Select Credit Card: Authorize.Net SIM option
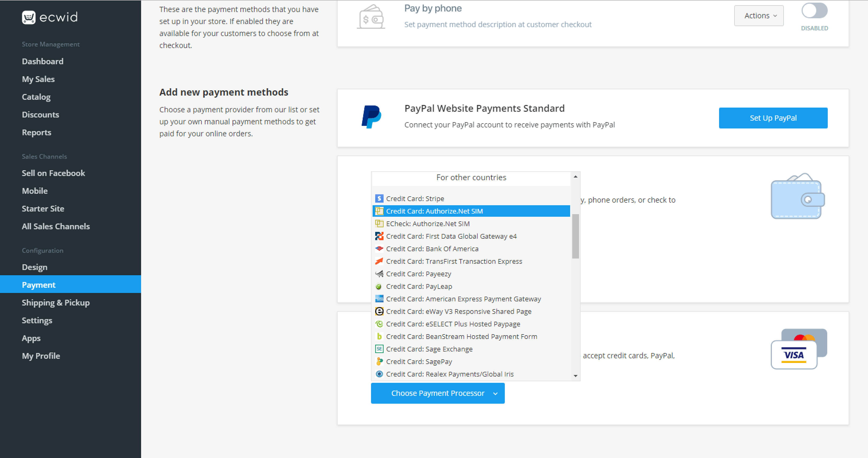Screen dimensions: 868x458 pyautogui.click(x=471, y=211)
